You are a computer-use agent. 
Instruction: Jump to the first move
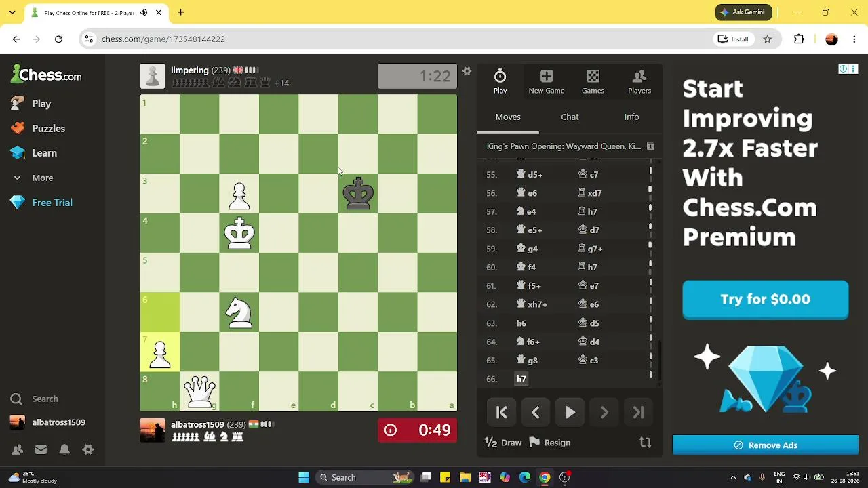coord(502,412)
